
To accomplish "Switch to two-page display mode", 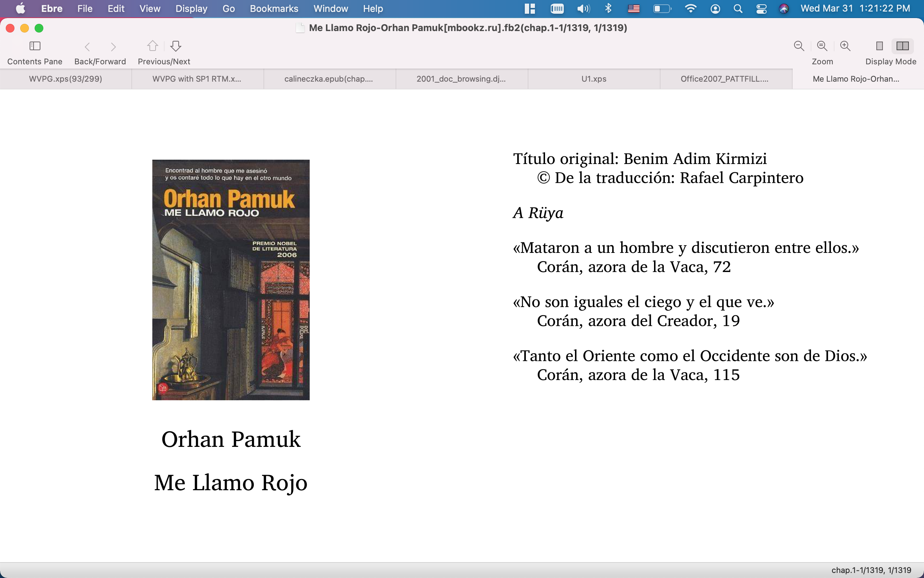I will pyautogui.click(x=903, y=46).
